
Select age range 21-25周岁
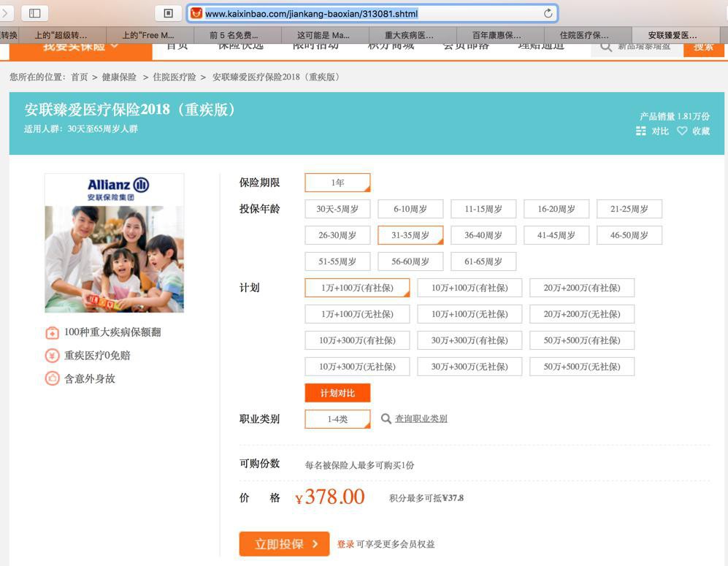tap(629, 209)
